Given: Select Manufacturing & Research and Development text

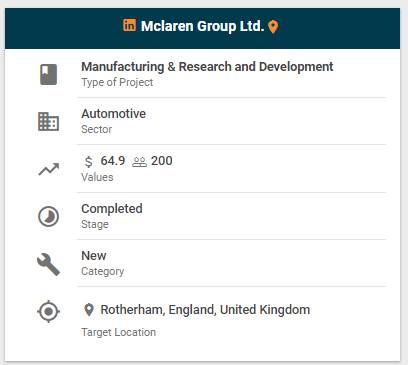Looking at the screenshot, I should tap(207, 67).
